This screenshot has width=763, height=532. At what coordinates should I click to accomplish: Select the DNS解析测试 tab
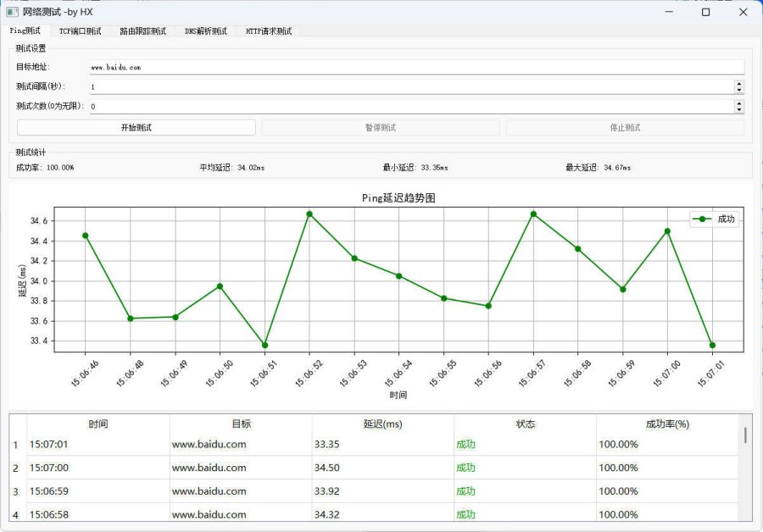point(206,30)
